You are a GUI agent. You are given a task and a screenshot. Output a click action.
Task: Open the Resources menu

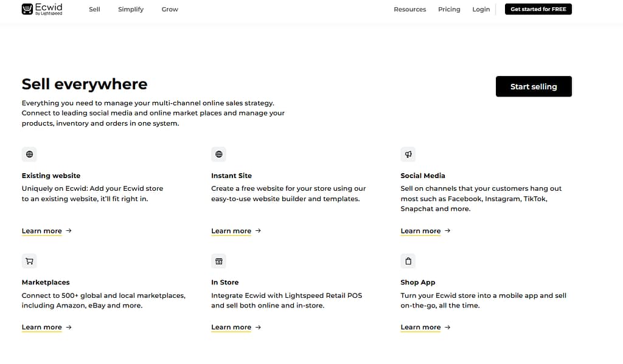409,9
